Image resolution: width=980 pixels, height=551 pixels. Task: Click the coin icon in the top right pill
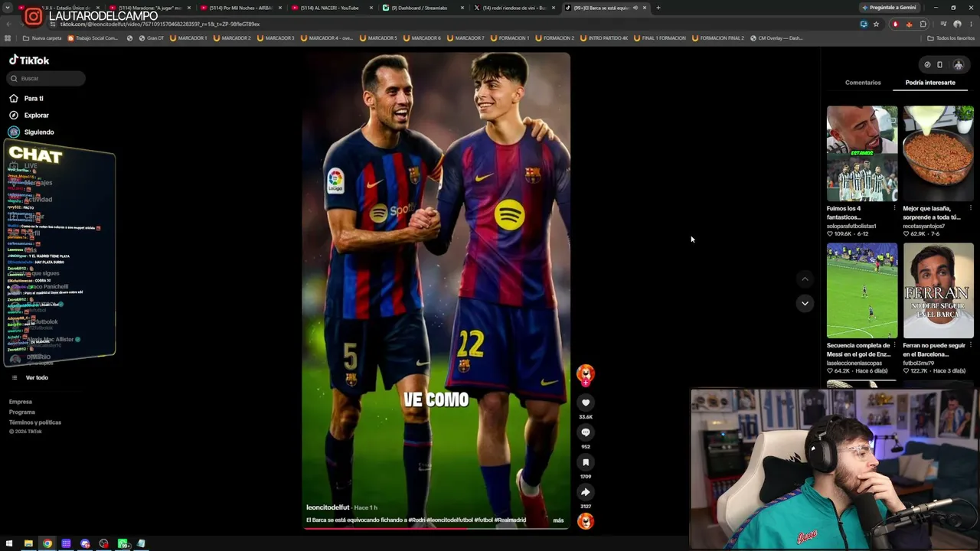click(x=927, y=65)
